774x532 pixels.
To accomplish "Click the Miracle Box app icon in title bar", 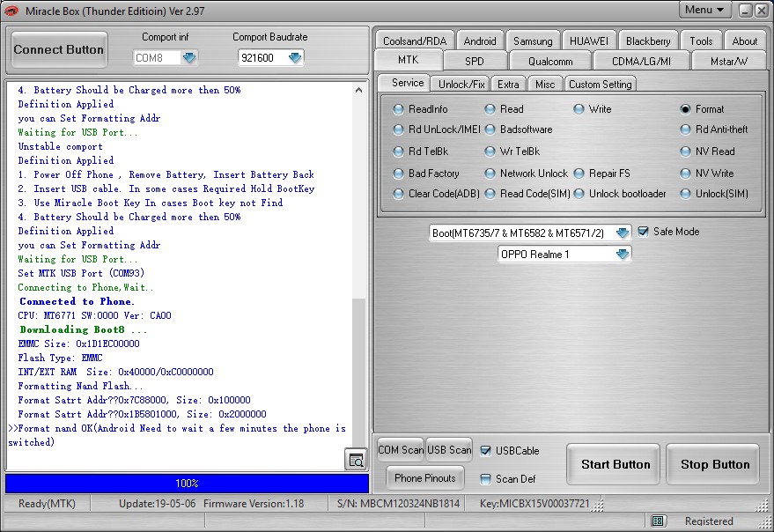I will pyautogui.click(x=11, y=11).
